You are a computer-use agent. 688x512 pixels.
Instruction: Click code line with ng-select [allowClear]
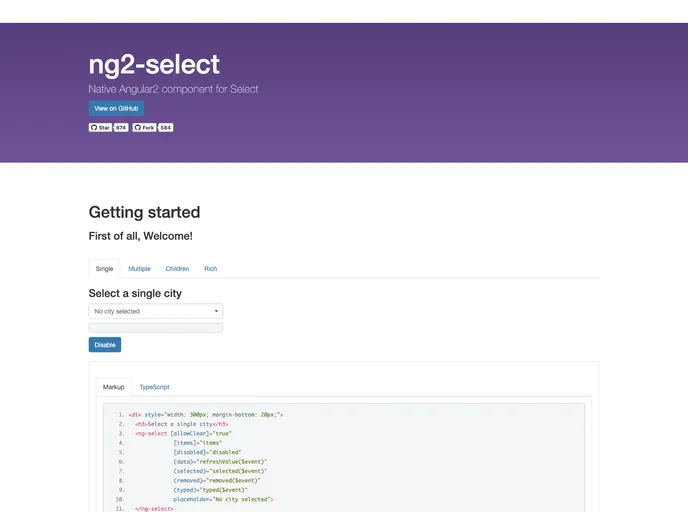tap(183, 433)
